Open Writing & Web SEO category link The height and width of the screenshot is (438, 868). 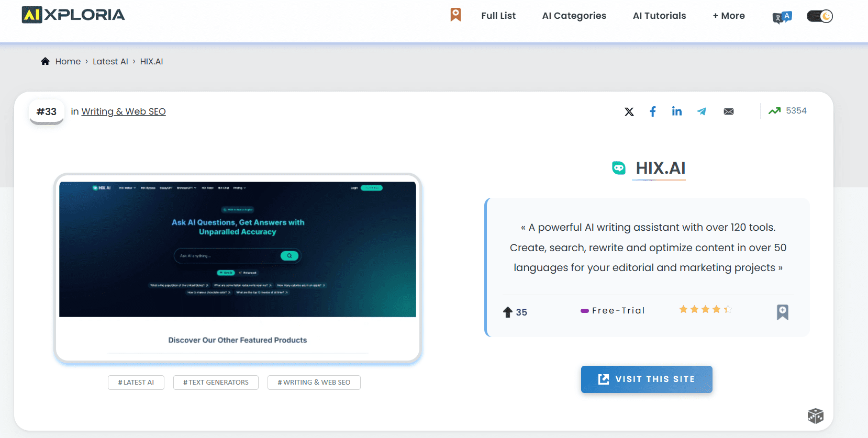coord(124,111)
